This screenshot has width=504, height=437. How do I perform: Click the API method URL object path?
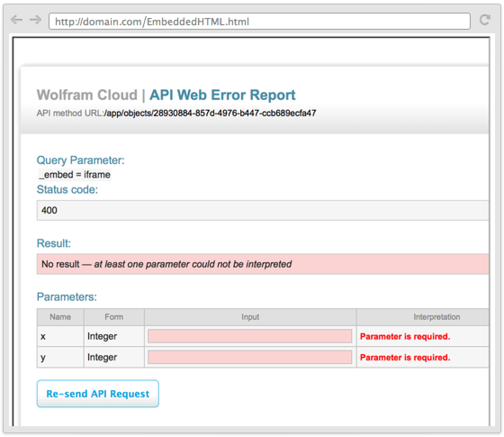point(210,114)
